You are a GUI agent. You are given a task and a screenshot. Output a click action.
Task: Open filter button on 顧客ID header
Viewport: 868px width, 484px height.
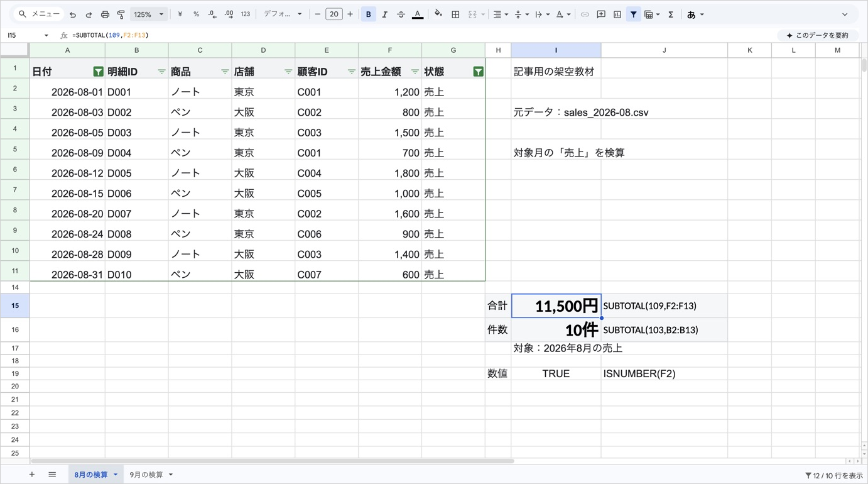(352, 72)
